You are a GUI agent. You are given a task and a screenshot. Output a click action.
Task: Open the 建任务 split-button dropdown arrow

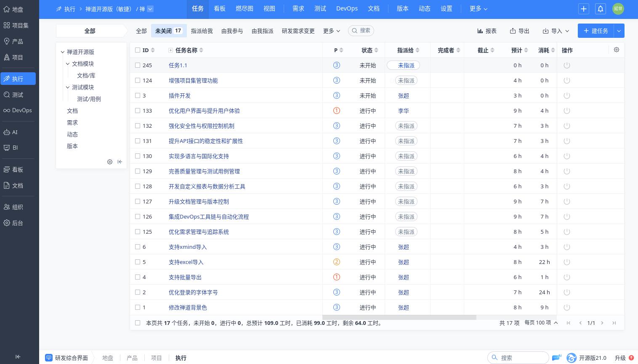619,31
